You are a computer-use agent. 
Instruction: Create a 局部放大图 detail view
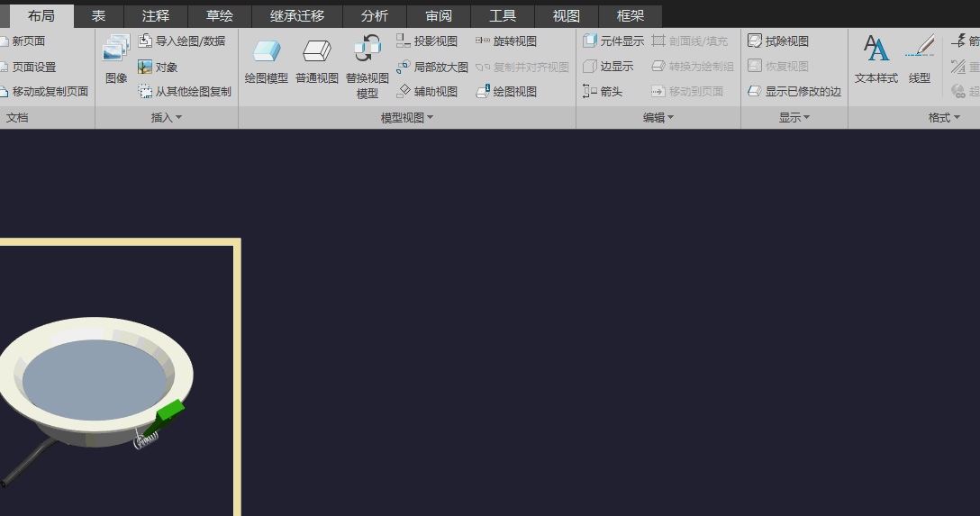point(431,67)
